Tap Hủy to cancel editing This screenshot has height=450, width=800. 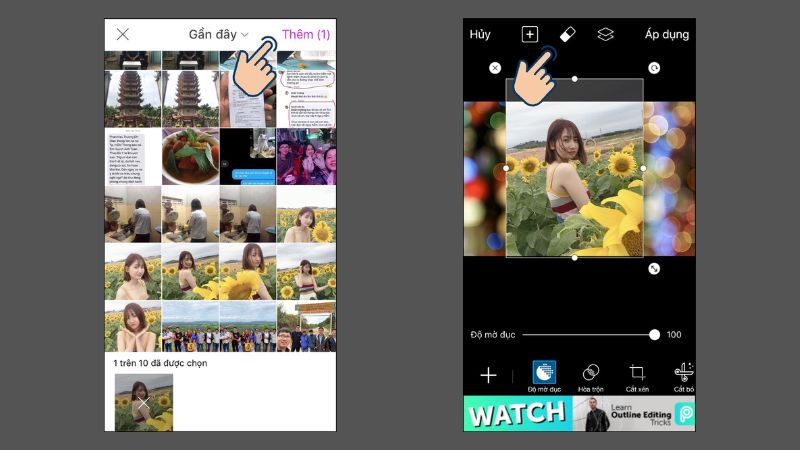tap(480, 34)
